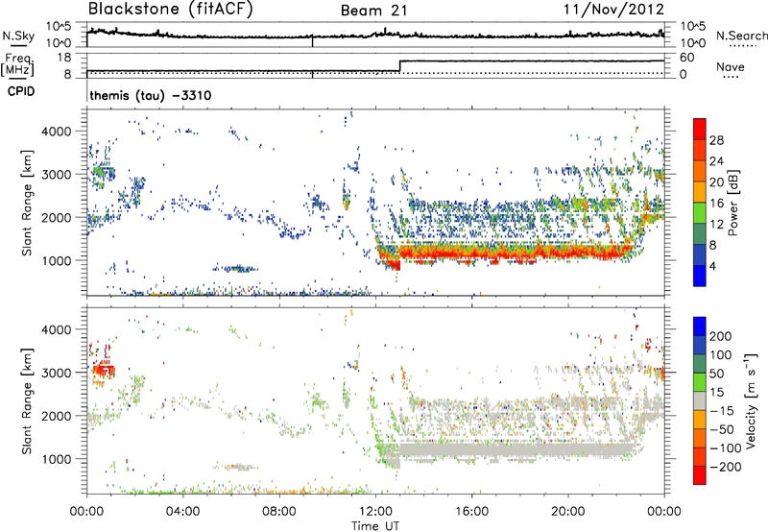Click the '4000' range tick in Power panel
Viewport: 768px width, 532px height.
point(56,132)
